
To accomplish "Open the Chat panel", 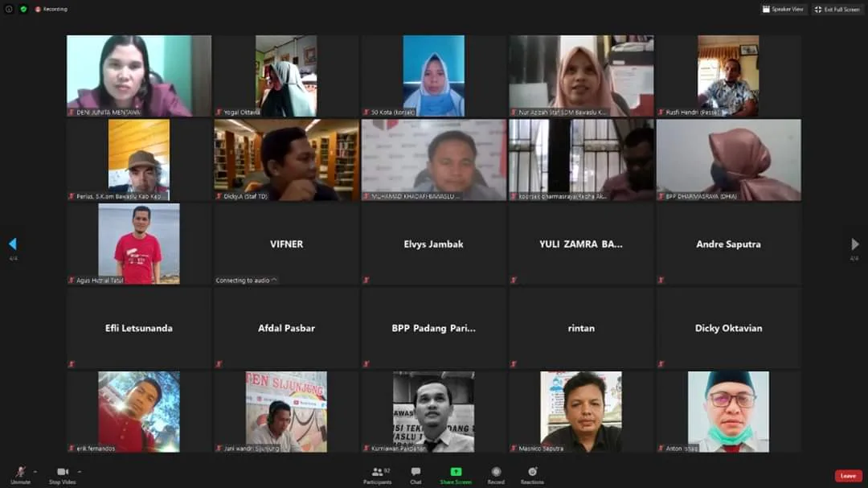I will pos(416,473).
